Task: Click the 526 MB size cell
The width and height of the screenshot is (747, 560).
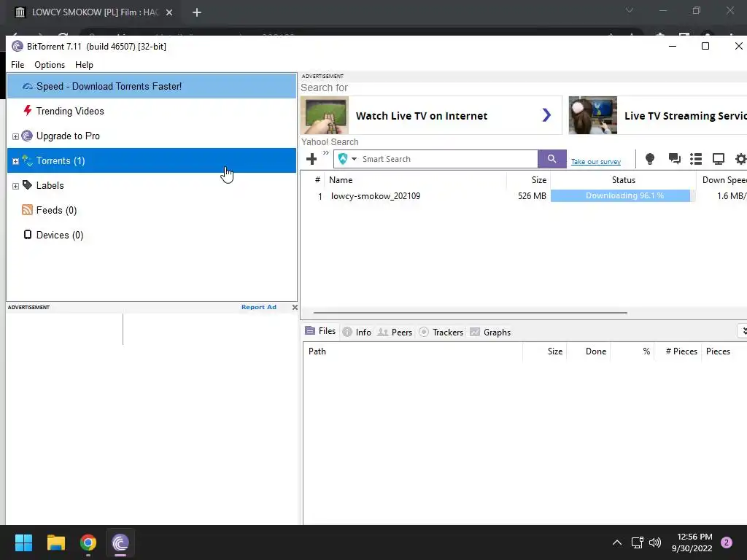Action: pos(532,195)
